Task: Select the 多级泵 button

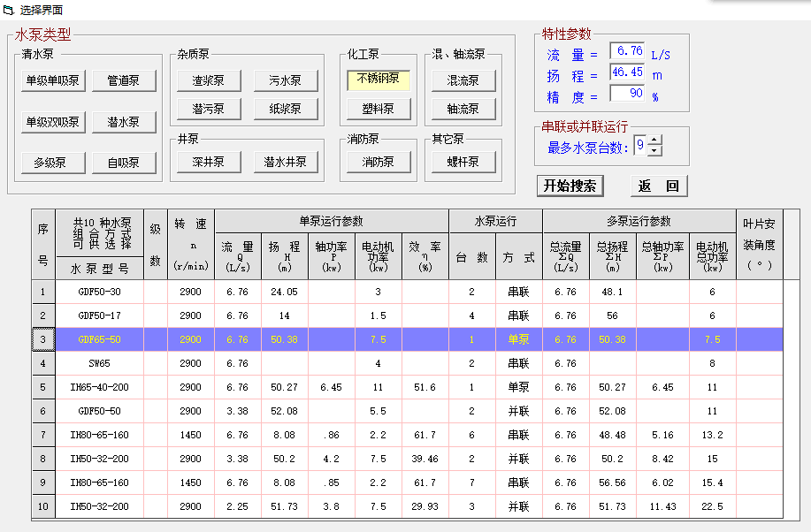Action: pyautogui.click(x=53, y=163)
